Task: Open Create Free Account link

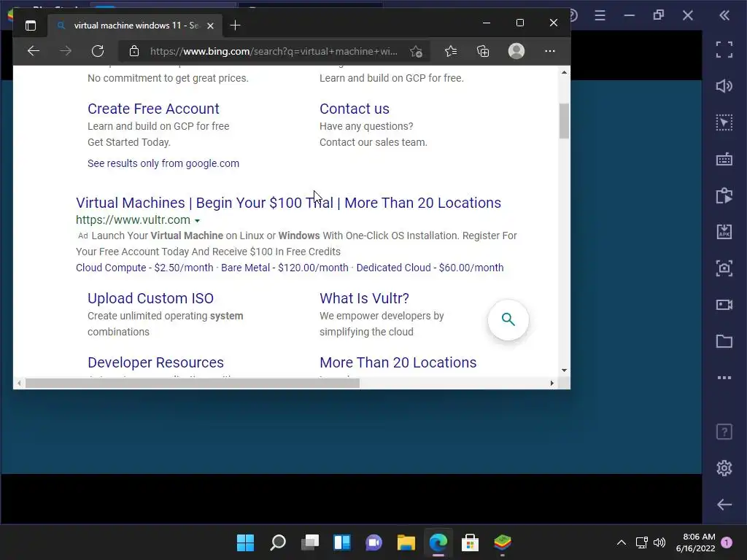Action: (153, 109)
